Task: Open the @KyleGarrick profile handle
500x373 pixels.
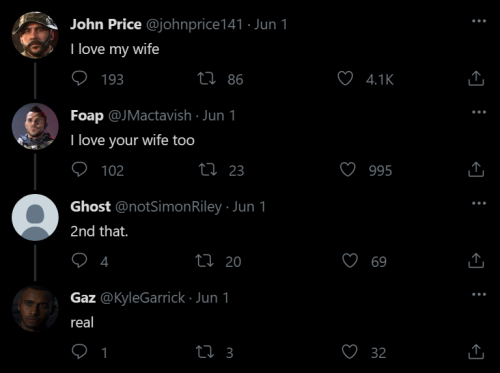Action: tap(142, 298)
